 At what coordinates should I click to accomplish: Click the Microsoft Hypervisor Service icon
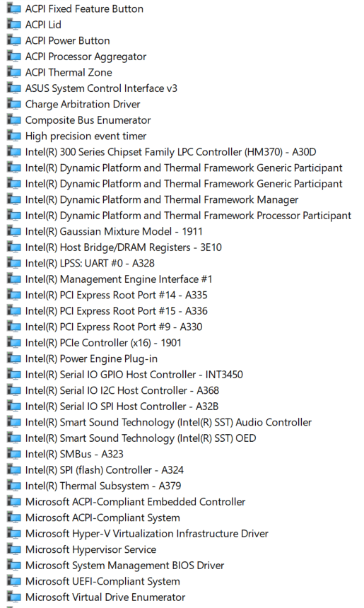tap(14, 549)
